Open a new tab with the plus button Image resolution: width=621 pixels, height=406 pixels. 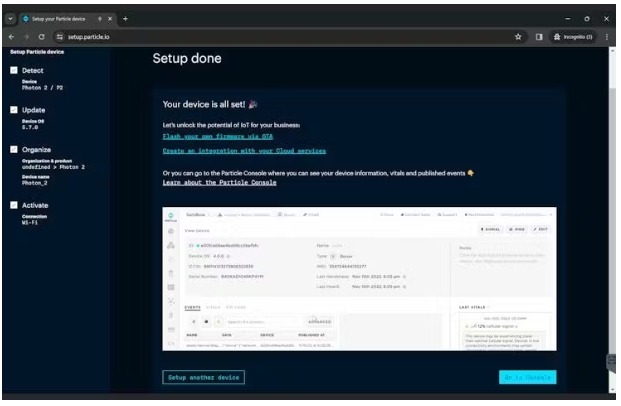click(125, 19)
